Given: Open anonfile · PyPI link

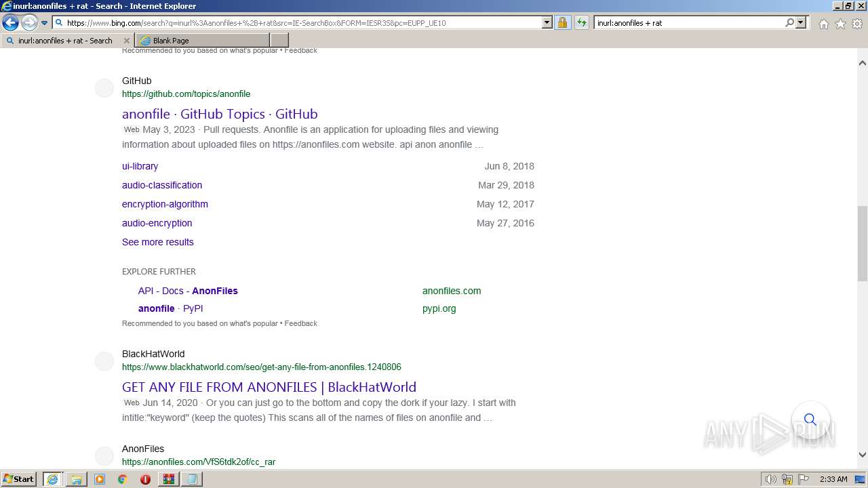Looking at the screenshot, I should click(x=170, y=308).
